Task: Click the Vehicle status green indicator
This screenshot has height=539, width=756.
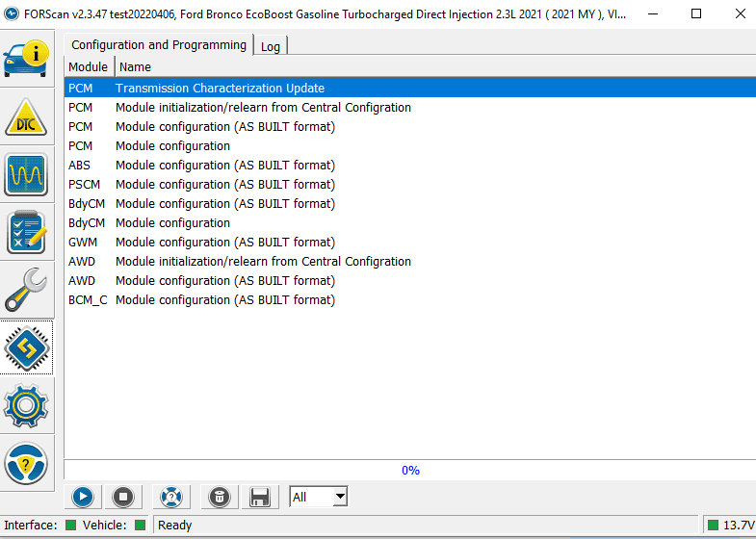Action: 141,525
